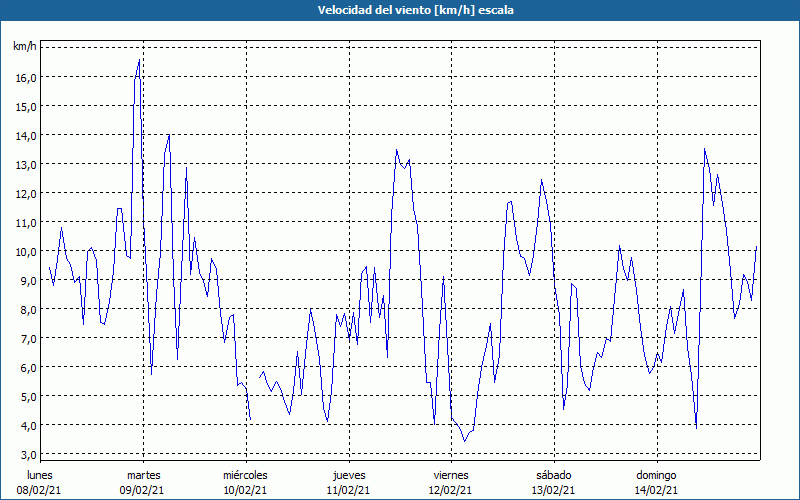Click the '14/02/21' date label

click(x=657, y=490)
